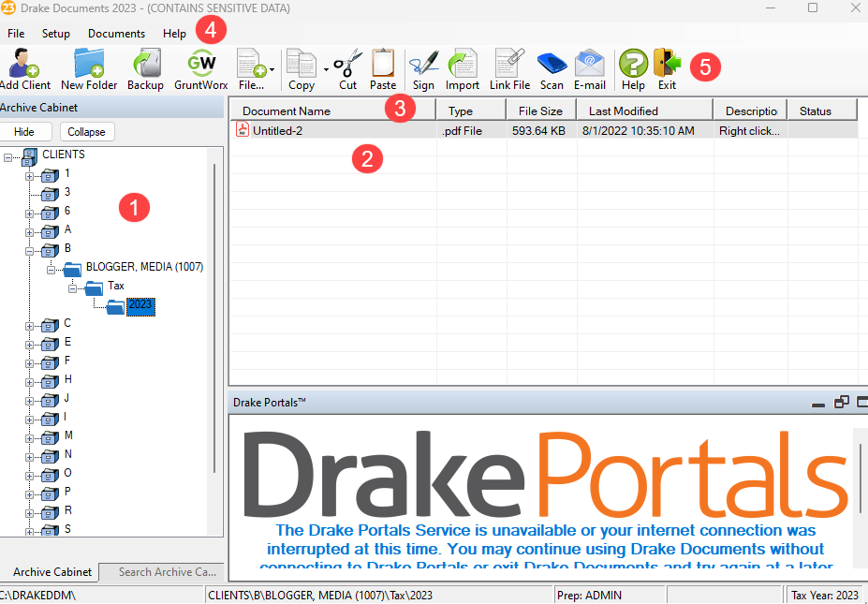Viewport: 868px width, 604px height.
Task: Open the Help menu in menu bar
Action: tap(174, 34)
